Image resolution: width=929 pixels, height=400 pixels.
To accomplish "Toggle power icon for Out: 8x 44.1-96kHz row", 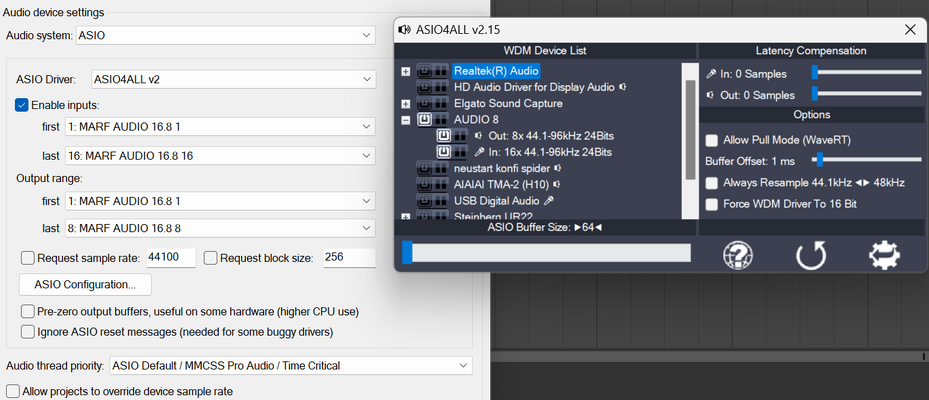I will click(x=444, y=136).
